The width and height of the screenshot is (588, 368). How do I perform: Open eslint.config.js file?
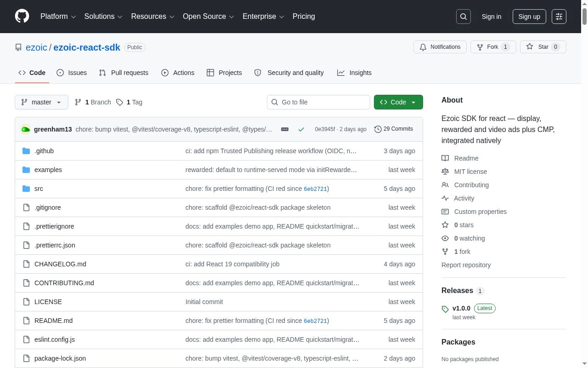[x=55, y=339]
